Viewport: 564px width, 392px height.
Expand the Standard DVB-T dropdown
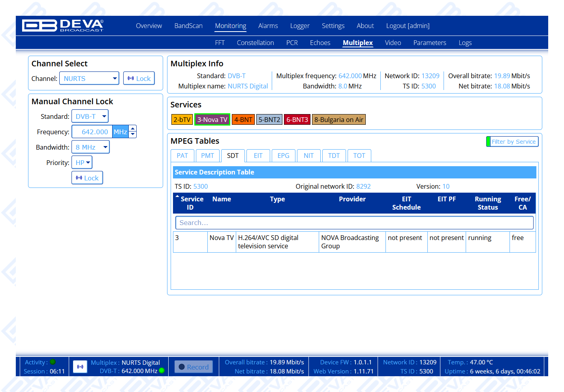[x=90, y=116]
